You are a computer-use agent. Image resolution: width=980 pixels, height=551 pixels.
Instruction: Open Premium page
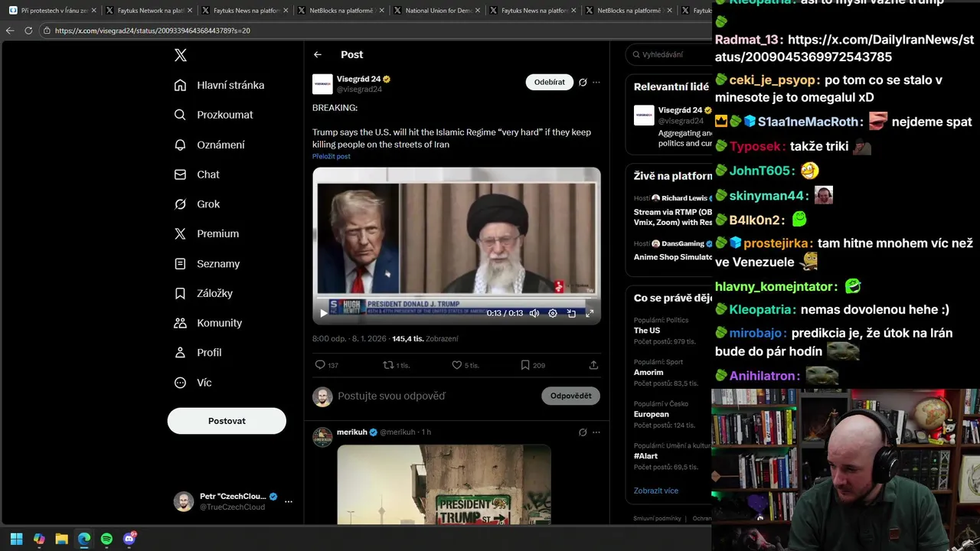207,234
